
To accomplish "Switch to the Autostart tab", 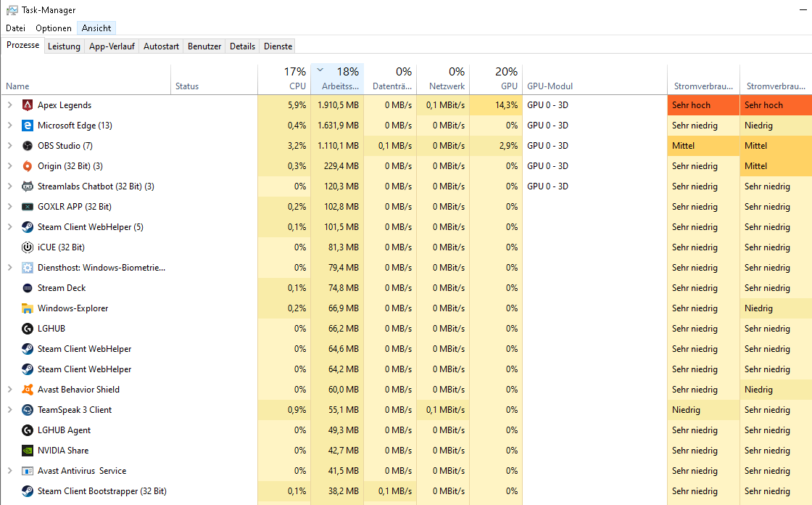I will (x=161, y=46).
